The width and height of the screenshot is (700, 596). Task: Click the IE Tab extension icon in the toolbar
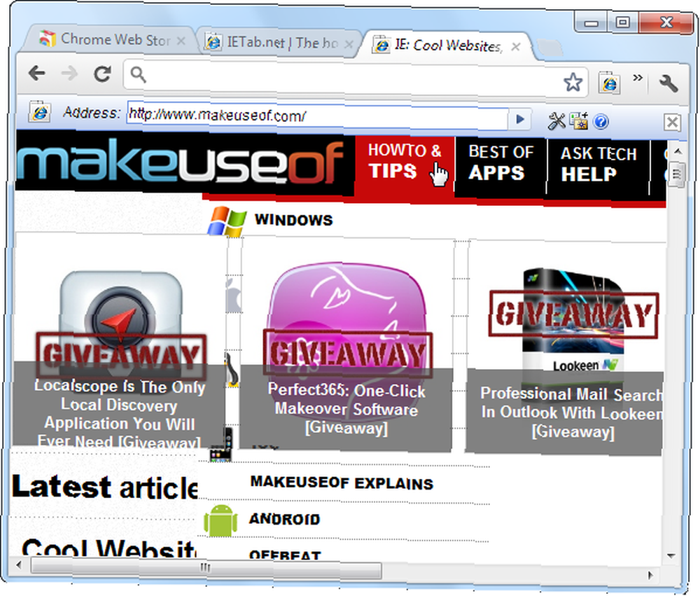coord(610,83)
